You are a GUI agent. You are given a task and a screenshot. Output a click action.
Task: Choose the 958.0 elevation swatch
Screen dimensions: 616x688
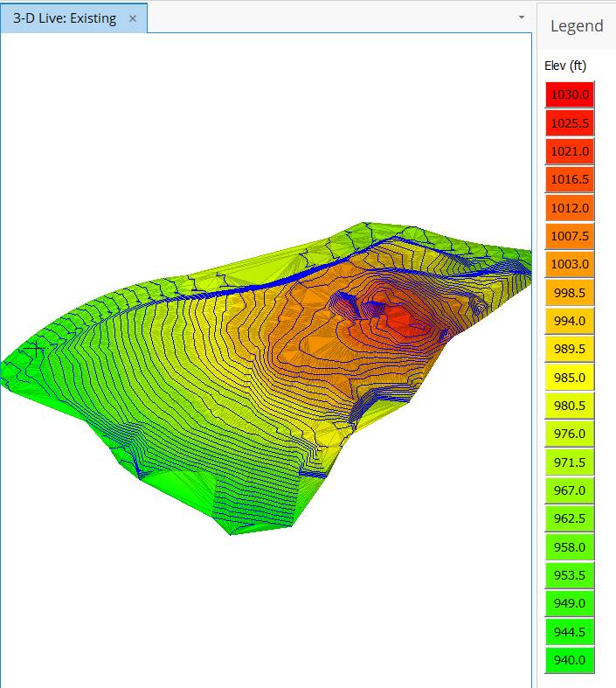pos(569,547)
